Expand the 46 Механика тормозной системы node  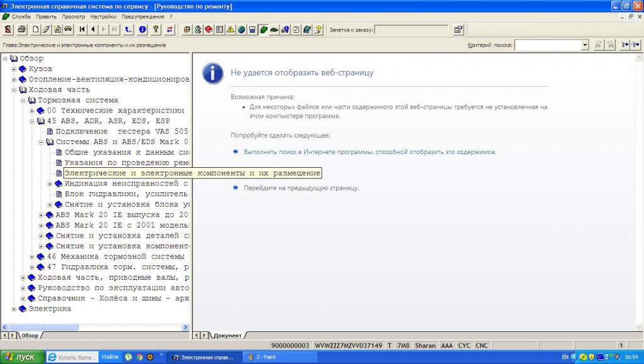coord(33,257)
